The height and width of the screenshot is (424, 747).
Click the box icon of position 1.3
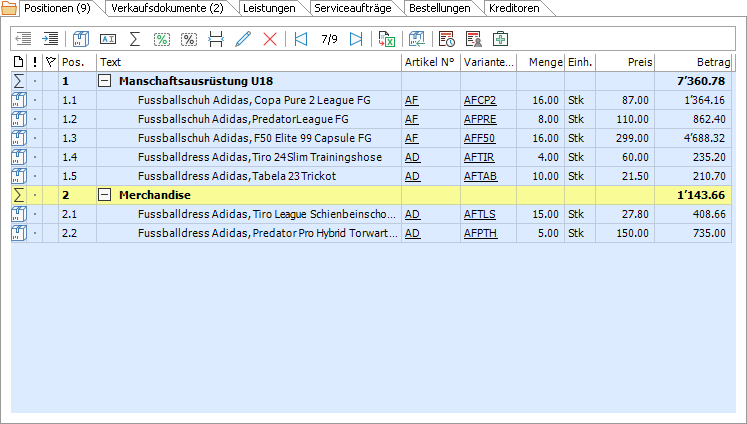tap(19, 138)
